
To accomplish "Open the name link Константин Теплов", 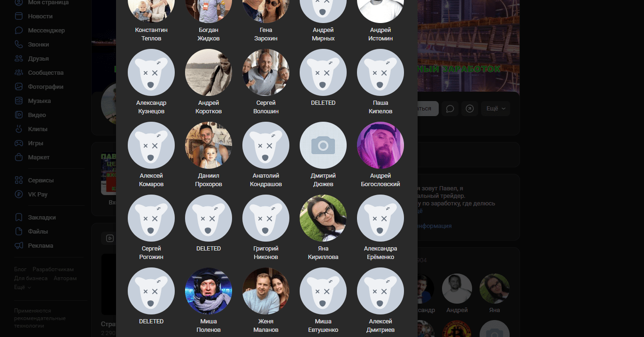I will (x=151, y=34).
